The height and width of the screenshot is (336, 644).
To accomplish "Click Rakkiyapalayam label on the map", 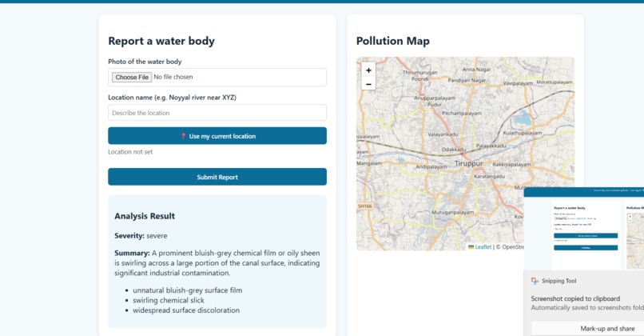I will 511,164.
